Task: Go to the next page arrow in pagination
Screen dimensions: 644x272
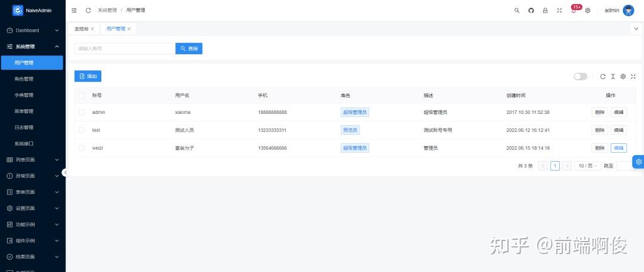Action: (x=567, y=166)
